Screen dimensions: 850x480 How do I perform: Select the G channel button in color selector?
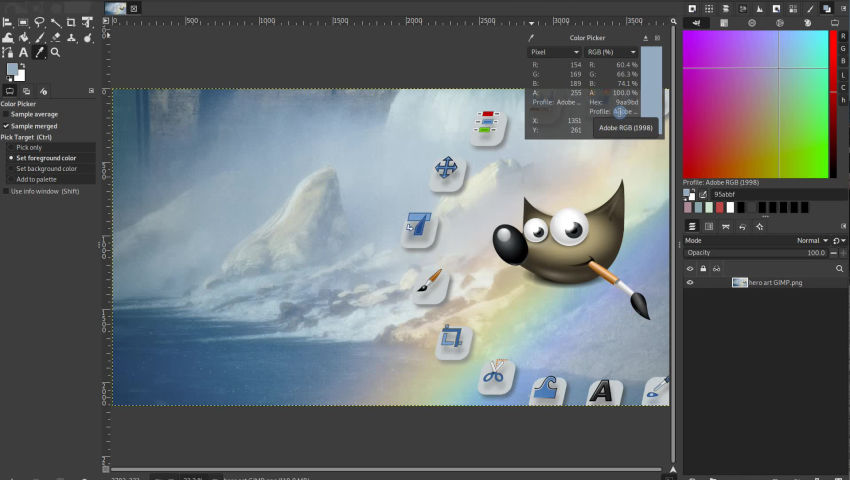pyautogui.click(x=843, y=48)
